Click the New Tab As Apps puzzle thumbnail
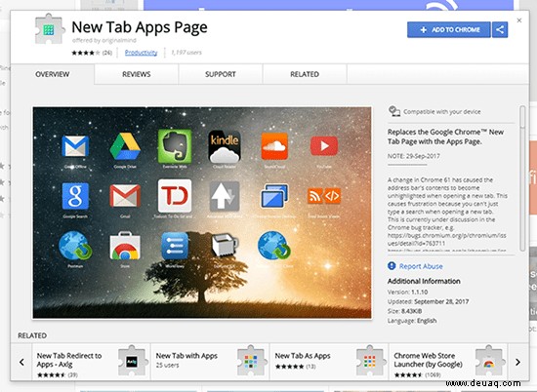This screenshot has width=537, height=392. (370, 361)
